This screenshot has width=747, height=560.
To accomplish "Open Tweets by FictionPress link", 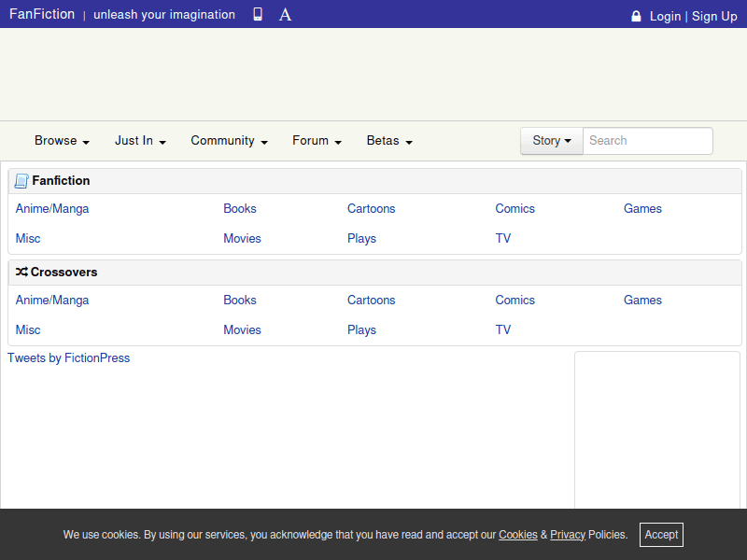I will [69, 358].
